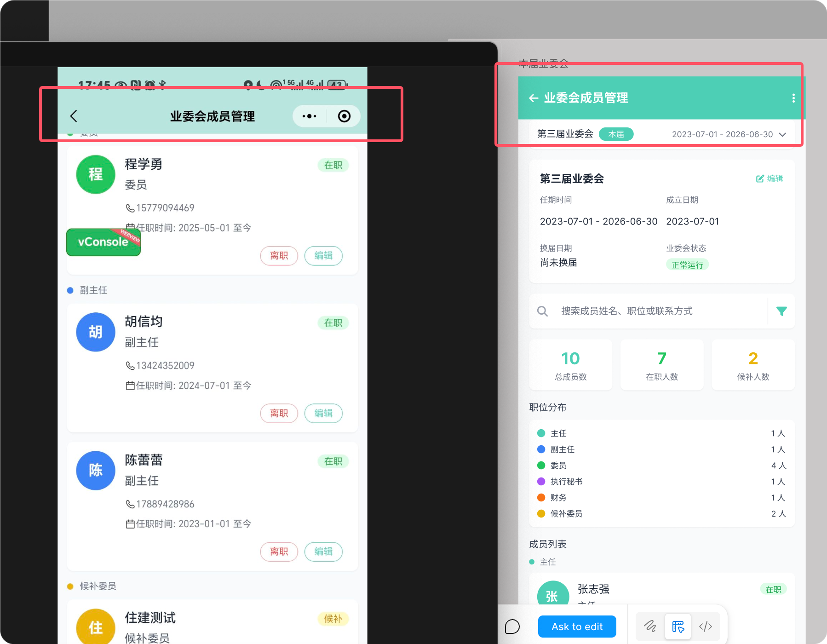Select the layout inspect tool icon
The width and height of the screenshot is (827, 644).
click(678, 627)
